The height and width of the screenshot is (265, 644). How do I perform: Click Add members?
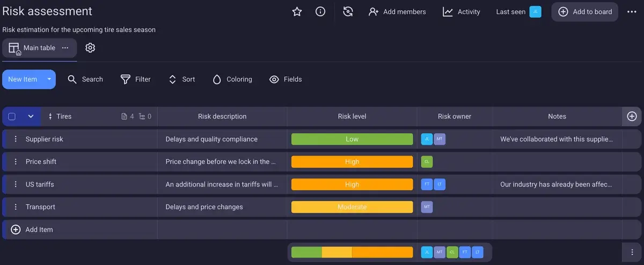pyautogui.click(x=397, y=12)
